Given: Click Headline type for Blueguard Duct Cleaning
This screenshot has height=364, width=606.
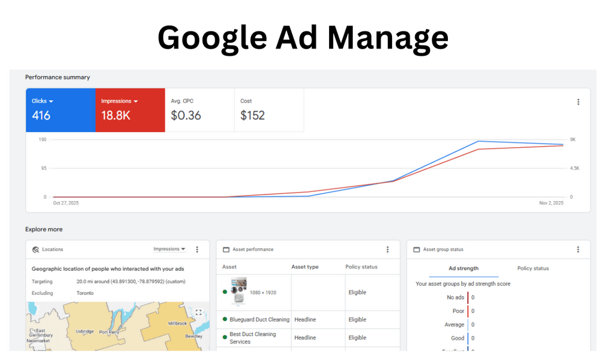Looking at the screenshot, I should (x=305, y=320).
